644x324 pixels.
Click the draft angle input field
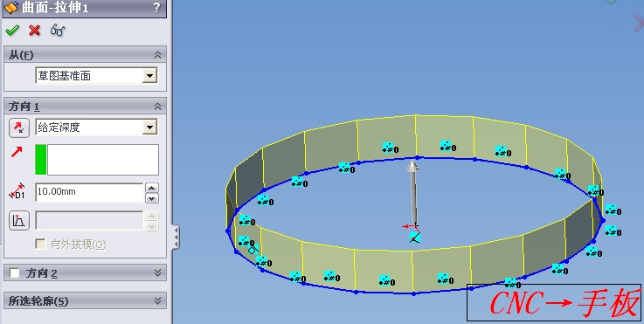point(89,221)
